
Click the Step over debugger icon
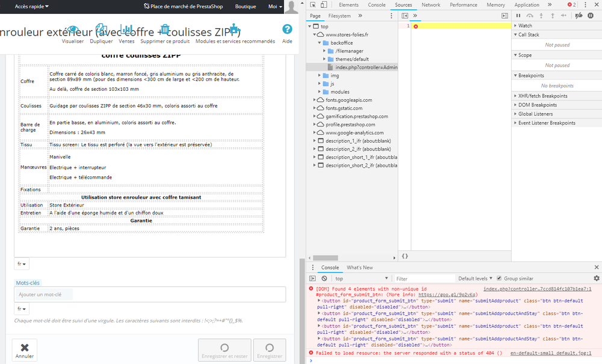(x=530, y=16)
